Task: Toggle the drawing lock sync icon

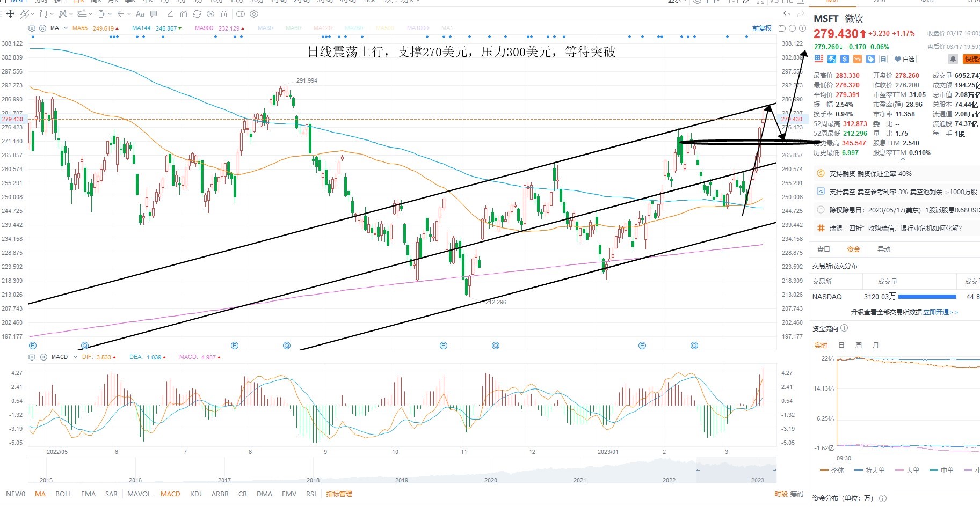Action: tap(197, 14)
